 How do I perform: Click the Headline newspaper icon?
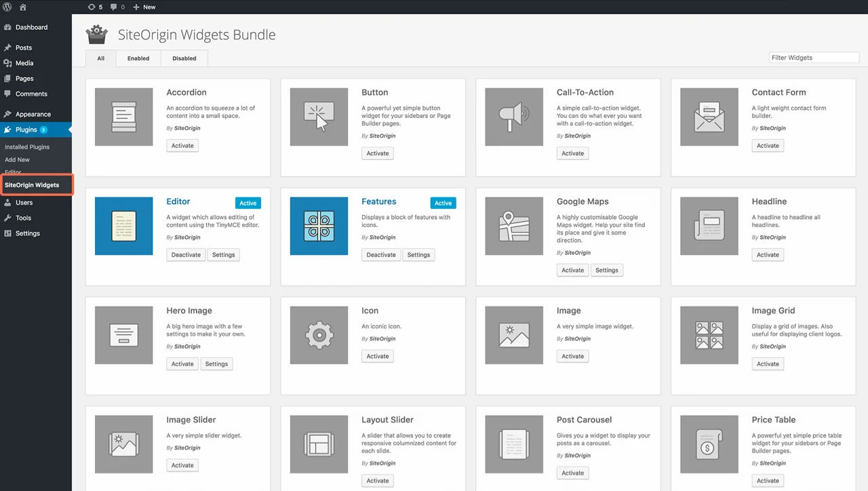[x=709, y=226]
